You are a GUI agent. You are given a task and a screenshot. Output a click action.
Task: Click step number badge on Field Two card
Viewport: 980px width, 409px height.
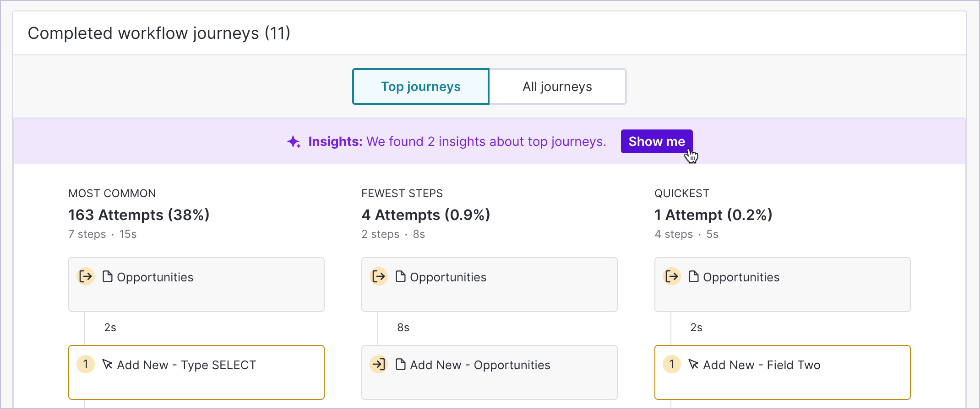point(672,364)
